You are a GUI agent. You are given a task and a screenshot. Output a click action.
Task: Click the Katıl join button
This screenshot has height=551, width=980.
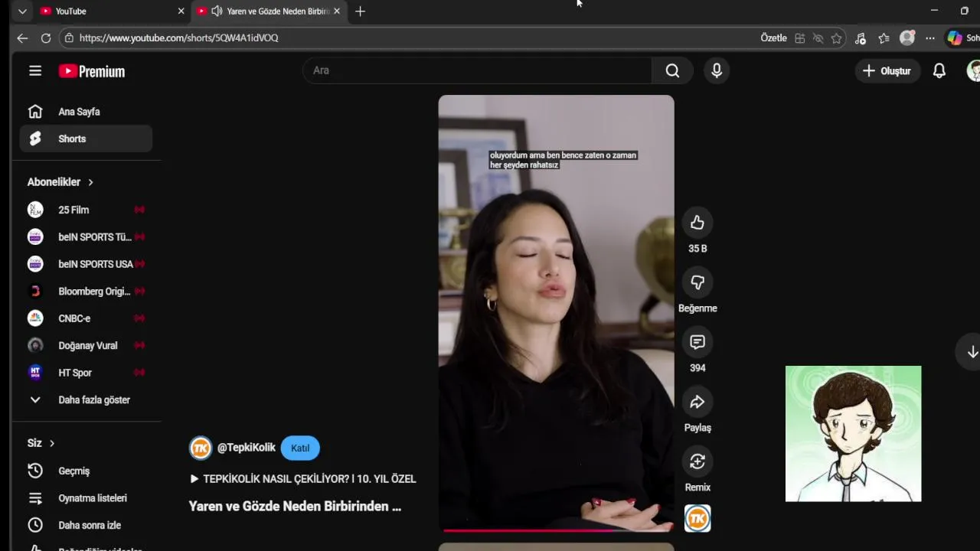click(300, 448)
